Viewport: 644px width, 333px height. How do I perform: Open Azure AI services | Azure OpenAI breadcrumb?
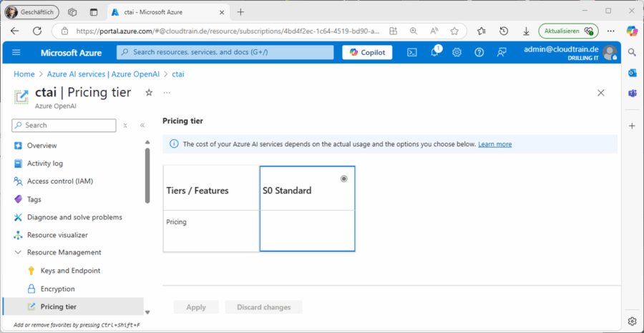(103, 74)
